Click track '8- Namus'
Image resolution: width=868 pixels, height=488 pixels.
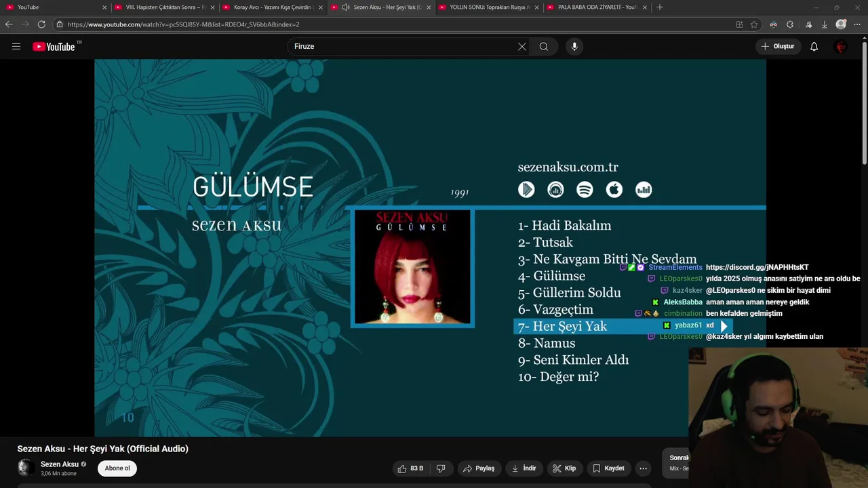pos(547,343)
